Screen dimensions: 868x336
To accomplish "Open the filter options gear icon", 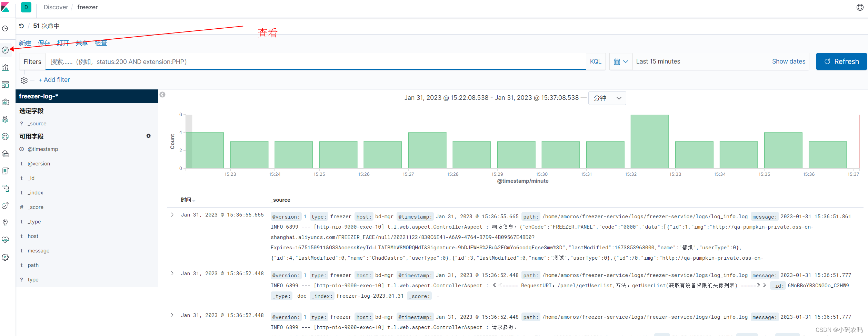I will 24,80.
